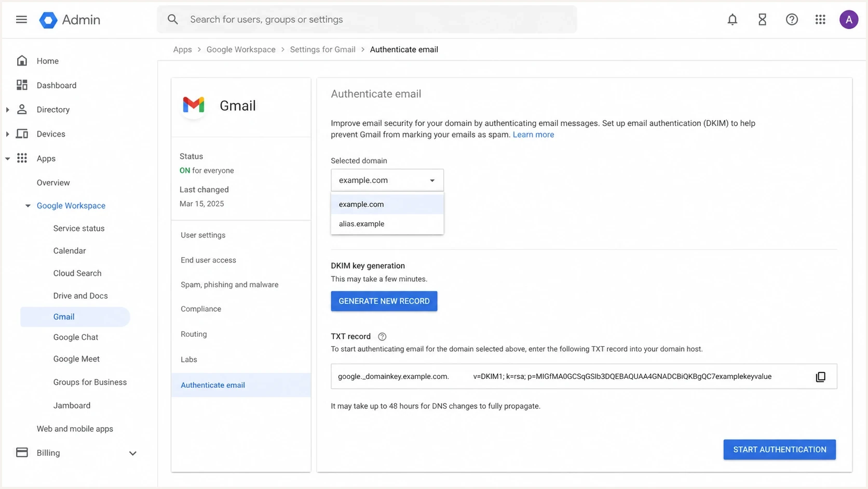Open Spam, phishing and malware settings

click(229, 284)
